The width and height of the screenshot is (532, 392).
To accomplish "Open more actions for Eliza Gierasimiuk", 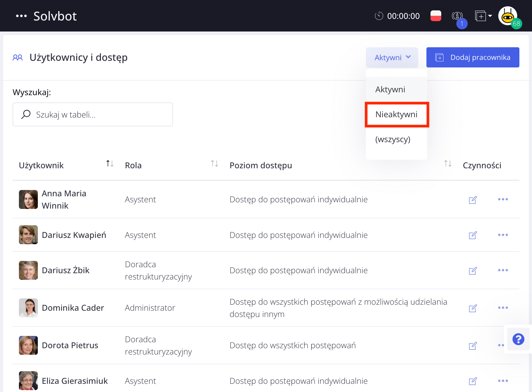I will click(x=503, y=381).
